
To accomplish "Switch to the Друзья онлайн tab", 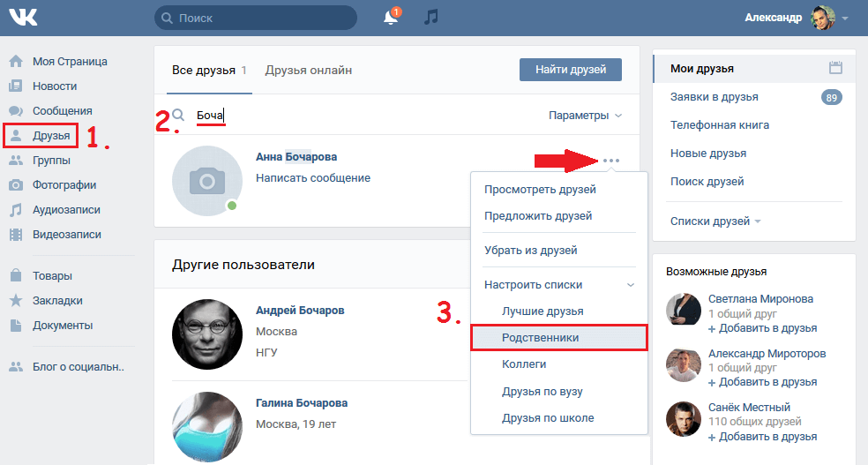I will coord(308,70).
